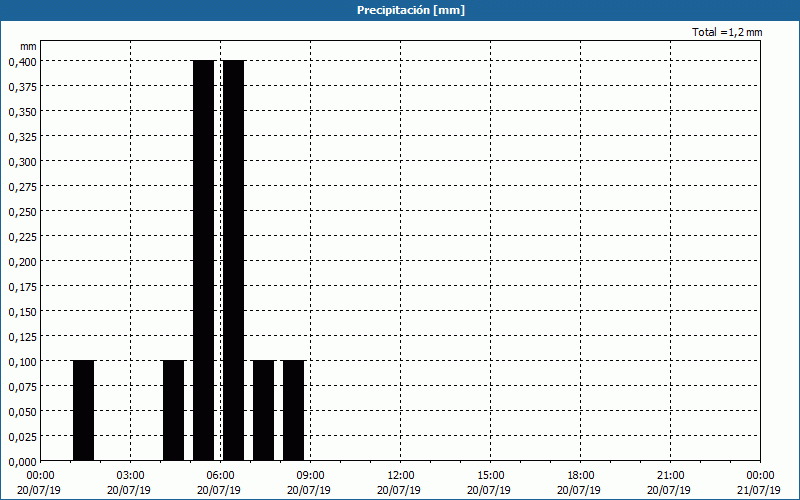Select the 0,300 y-axis value
This screenshot has width=800, height=500.
pyautogui.click(x=22, y=161)
